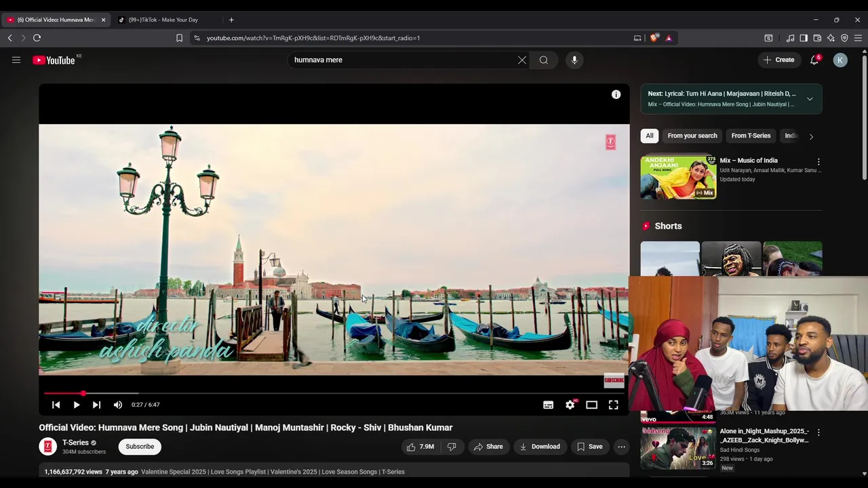Open the account avatar K menu
The width and height of the screenshot is (868, 488).
(x=840, y=60)
